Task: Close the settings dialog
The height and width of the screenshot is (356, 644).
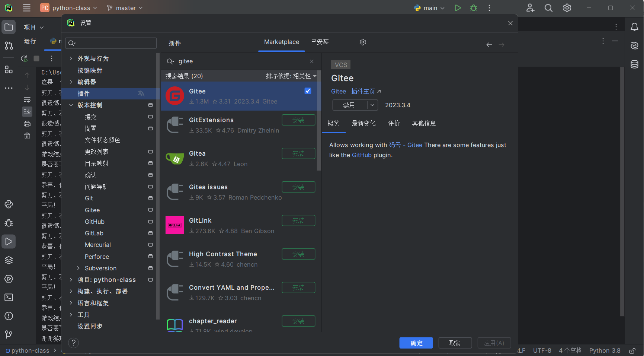Action: (510, 23)
